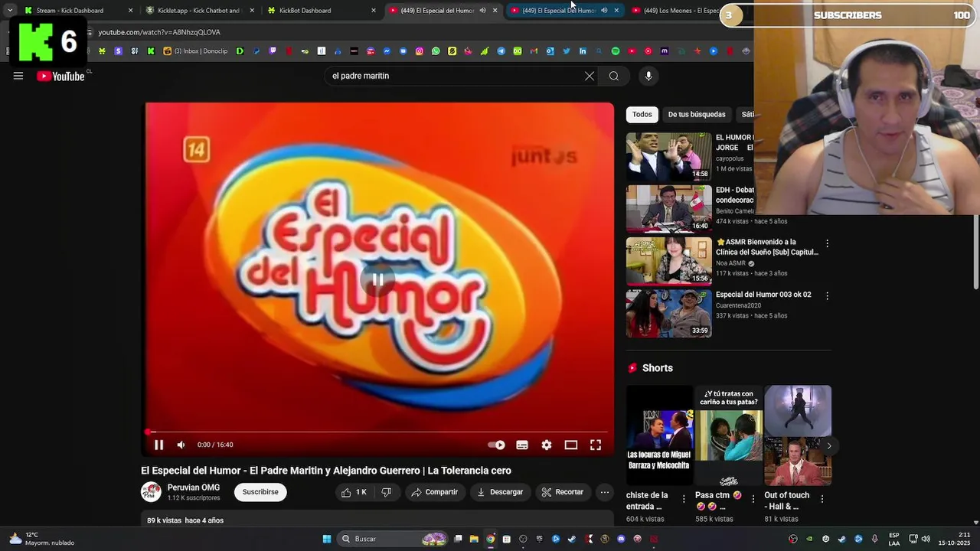Open options for Especial del Humor 003

[827, 295]
